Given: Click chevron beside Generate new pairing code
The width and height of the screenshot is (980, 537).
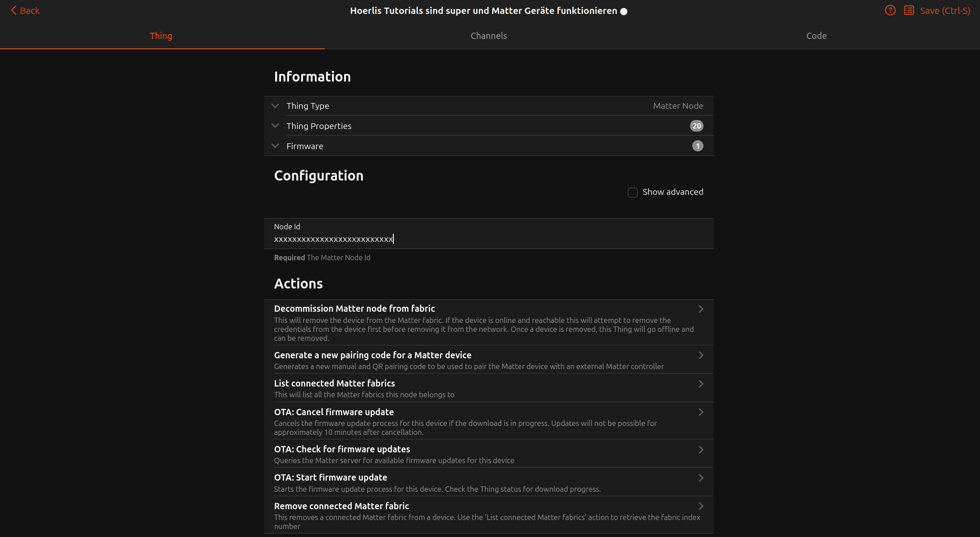Looking at the screenshot, I should [x=701, y=355].
